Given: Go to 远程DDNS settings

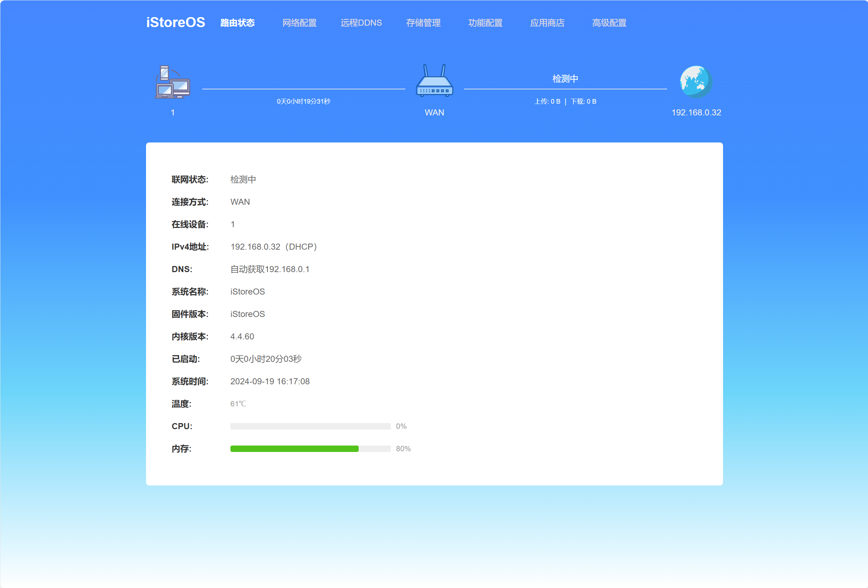Looking at the screenshot, I should tap(361, 23).
